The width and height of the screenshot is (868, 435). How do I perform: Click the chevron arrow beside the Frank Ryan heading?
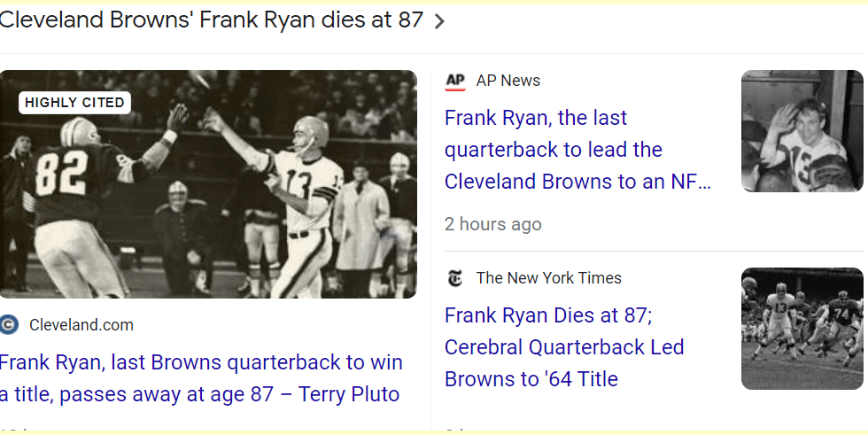(439, 22)
